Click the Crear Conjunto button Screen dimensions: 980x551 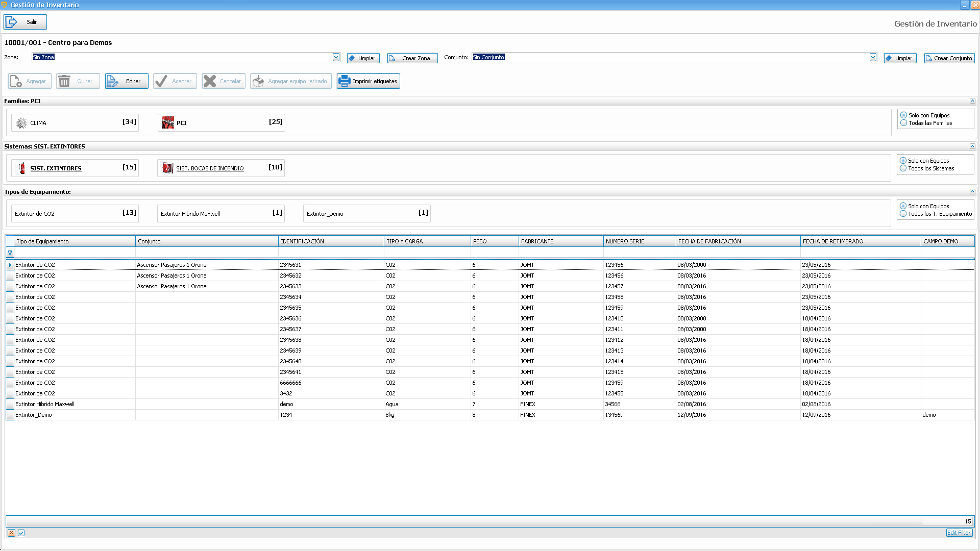[x=949, y=58]
